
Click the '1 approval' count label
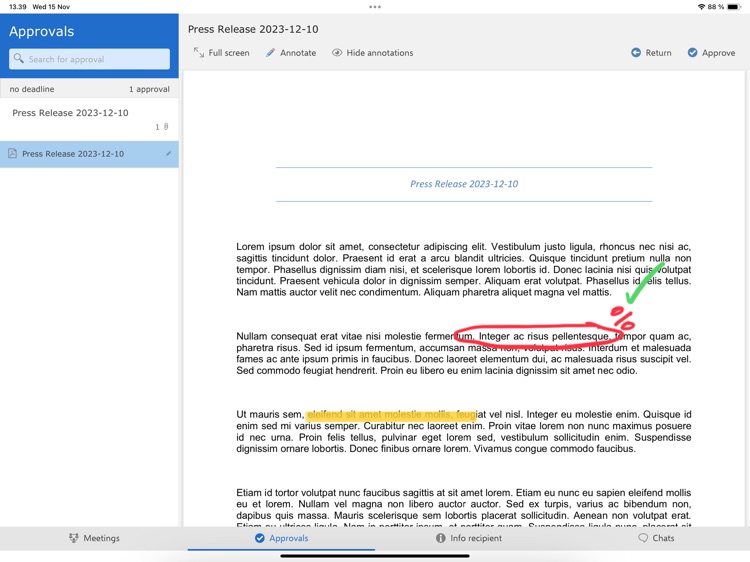[149, 89]
